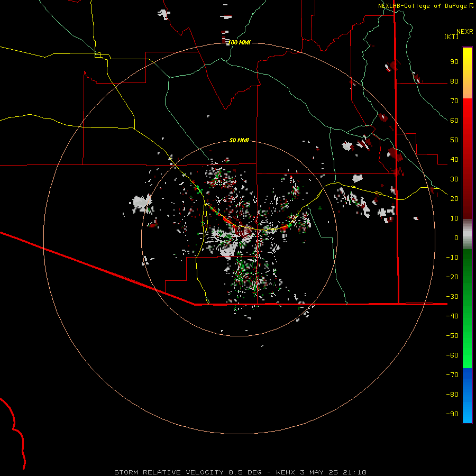
Task: Click the -10 value on the velocity scale
Action: click(452, 258)
